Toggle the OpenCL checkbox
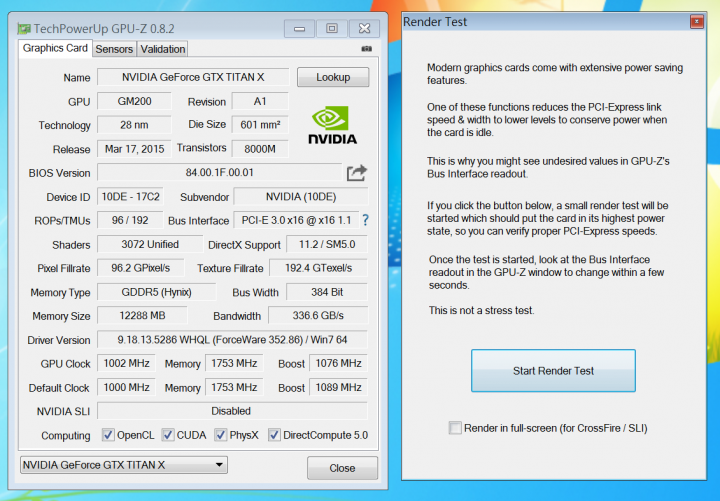The width and height of the screenshot is (720, 501). tap(108, 435)
